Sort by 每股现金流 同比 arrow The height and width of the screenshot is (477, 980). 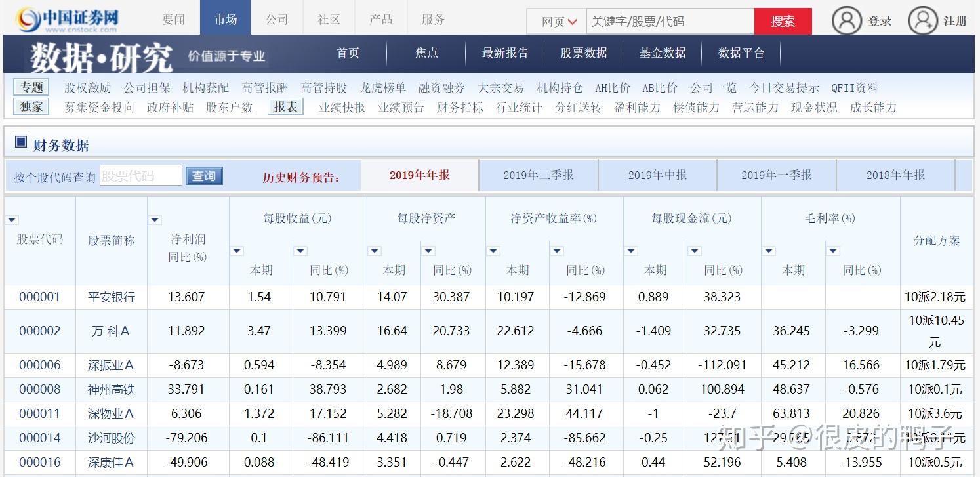tap(695, 251)
